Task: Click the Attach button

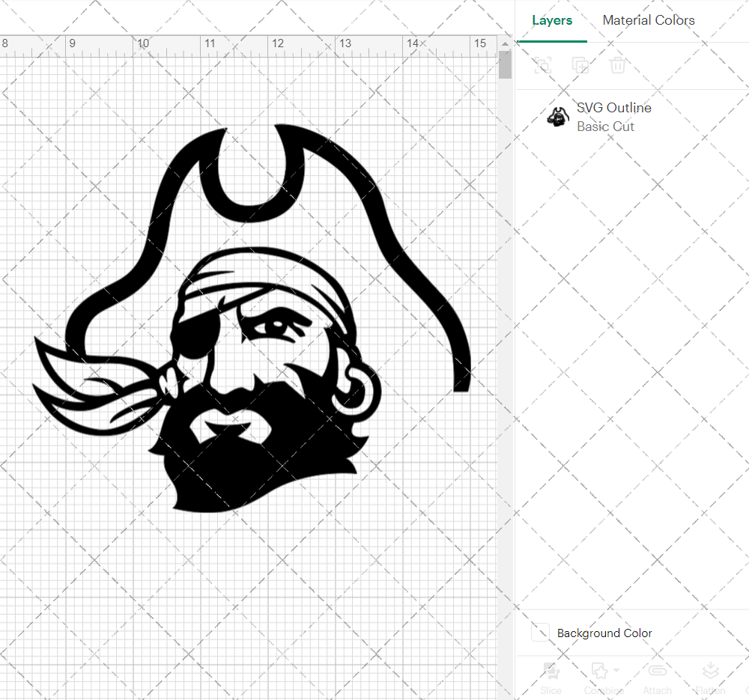Action: pyautogui.click(x=657, y=678)
